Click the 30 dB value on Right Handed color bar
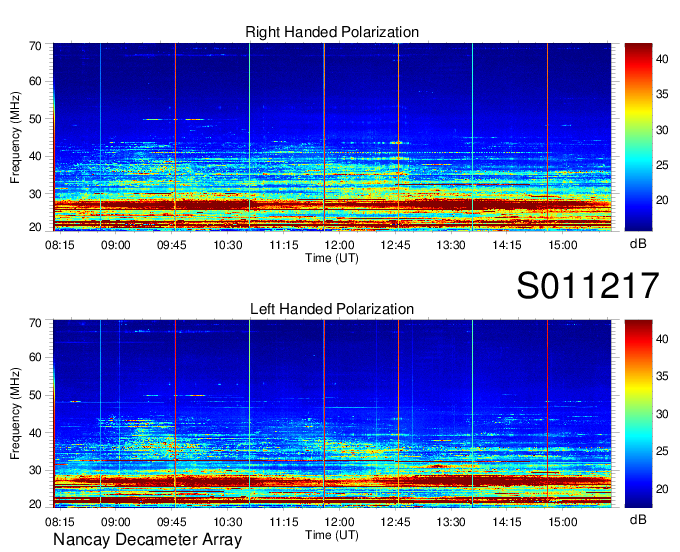Image resolution: width=680 pixels, height=552 pixels. [x=662, y=130]
